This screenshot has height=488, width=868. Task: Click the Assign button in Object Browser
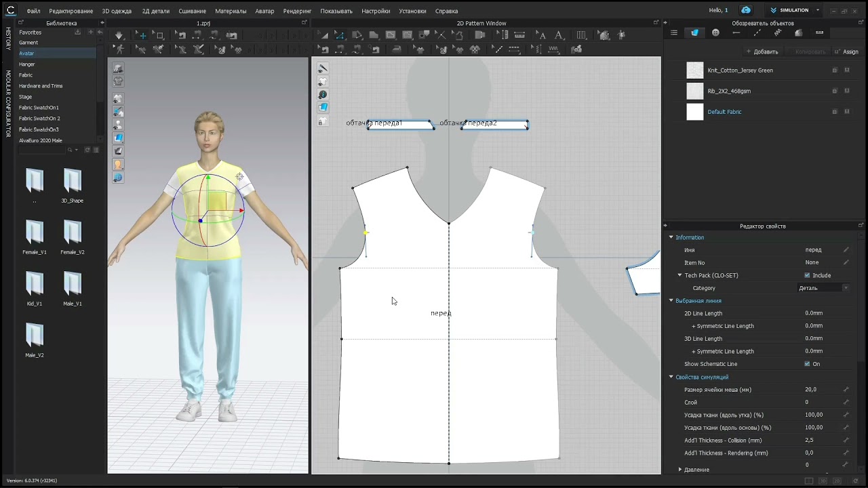847,52
